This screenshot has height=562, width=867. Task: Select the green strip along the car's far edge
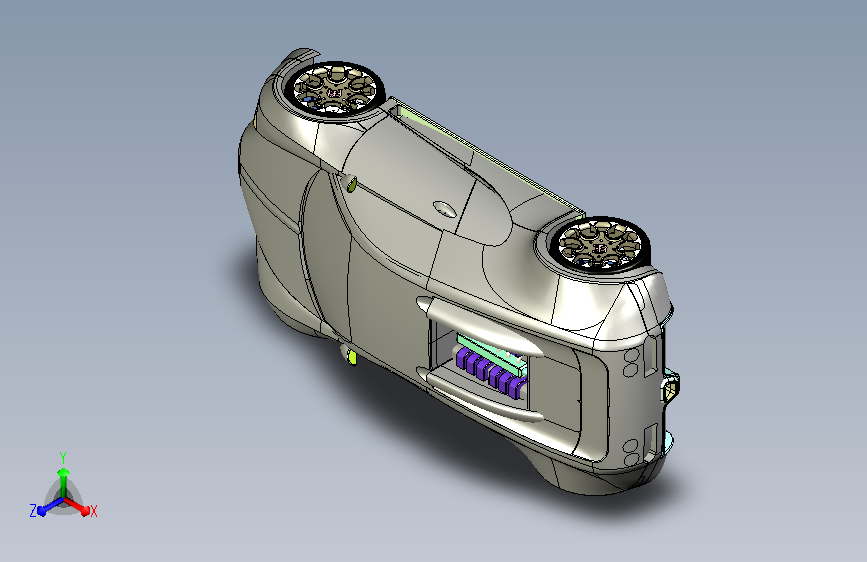[488, 155]
